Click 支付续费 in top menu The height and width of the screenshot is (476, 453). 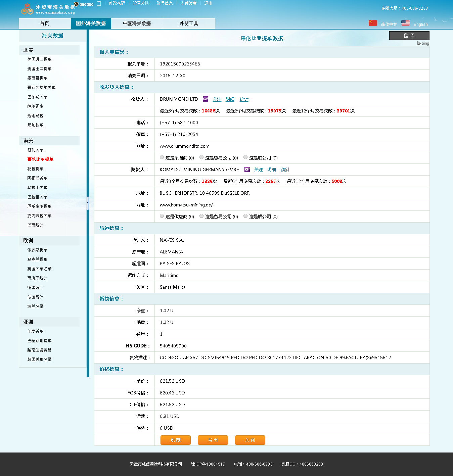[x=188, y=3]
